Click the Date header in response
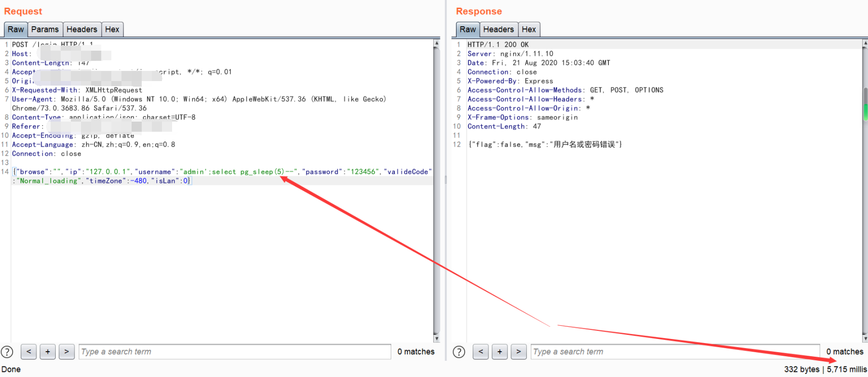This screenshot has width=868, height=377. [539, 63]
